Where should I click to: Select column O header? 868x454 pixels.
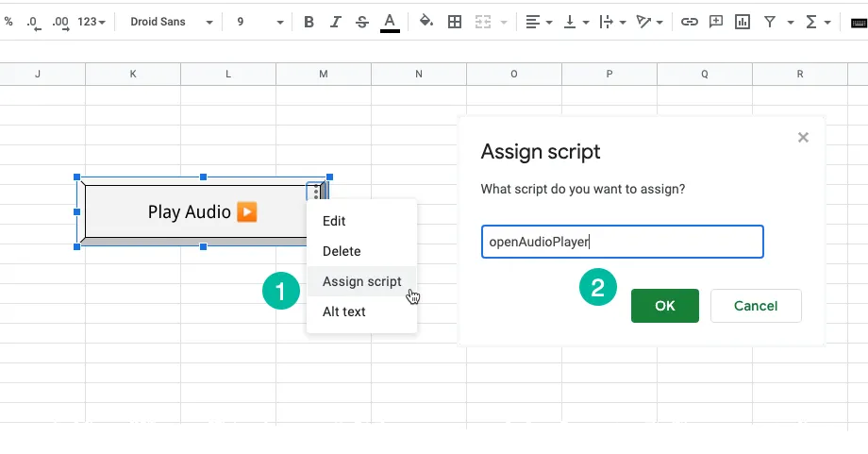point(513,74)
